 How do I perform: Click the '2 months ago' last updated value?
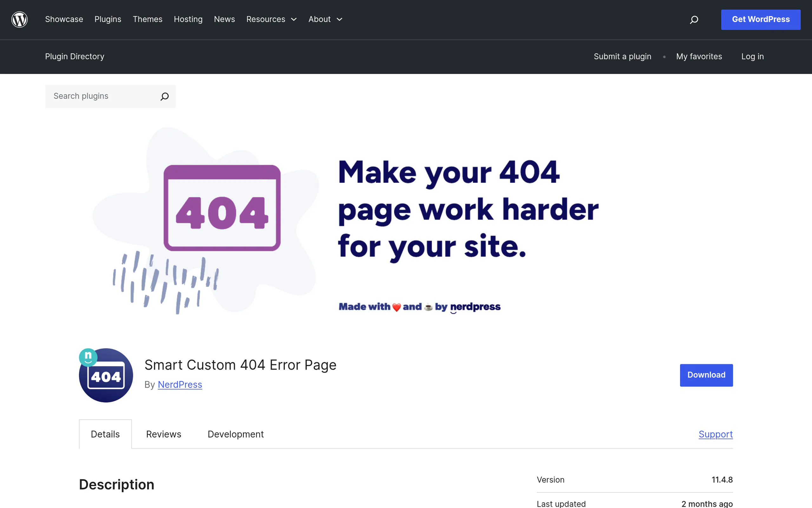point(707,504)
